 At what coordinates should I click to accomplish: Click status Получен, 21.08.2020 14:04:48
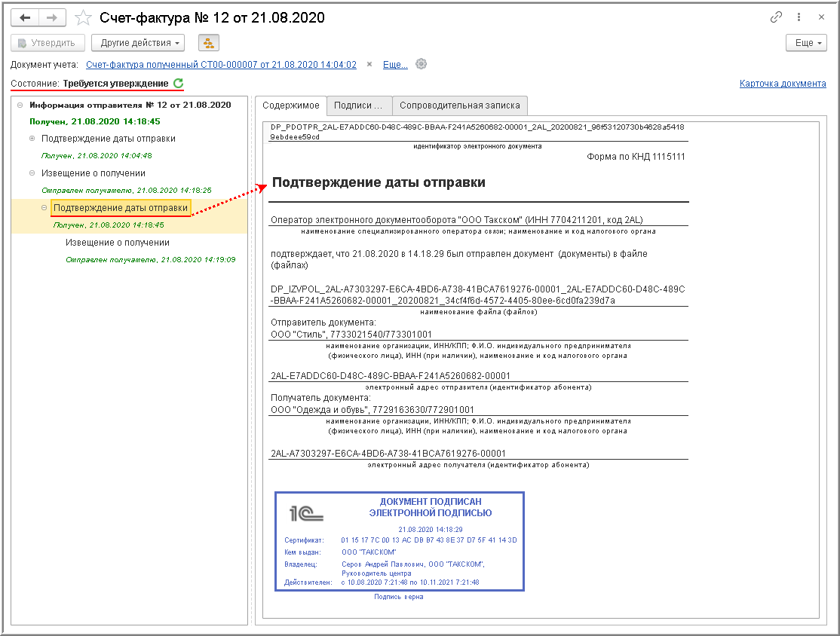click(x=97, y=156)
